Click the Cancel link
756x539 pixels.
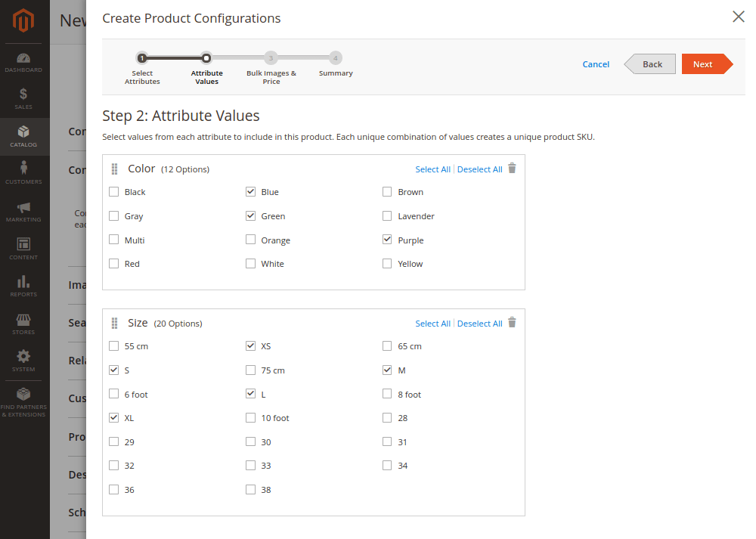pyautogui.click(x=596, y=64)
